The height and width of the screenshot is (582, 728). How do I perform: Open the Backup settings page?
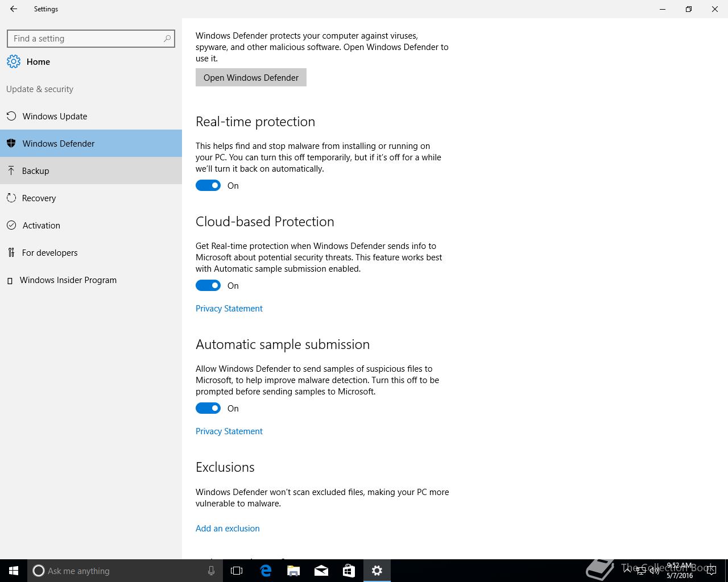tap(91, 171)
